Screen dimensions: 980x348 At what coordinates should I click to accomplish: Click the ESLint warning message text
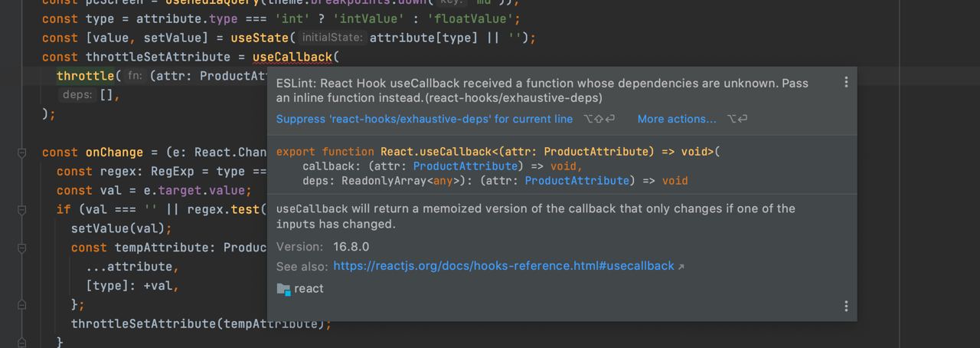[x=542, y=90]
